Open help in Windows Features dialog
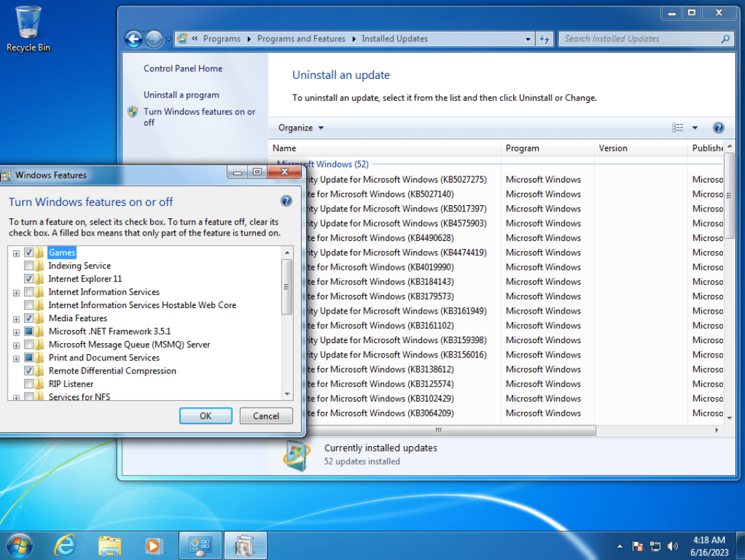Screen dimensions: 745x560 pos(286,201)
